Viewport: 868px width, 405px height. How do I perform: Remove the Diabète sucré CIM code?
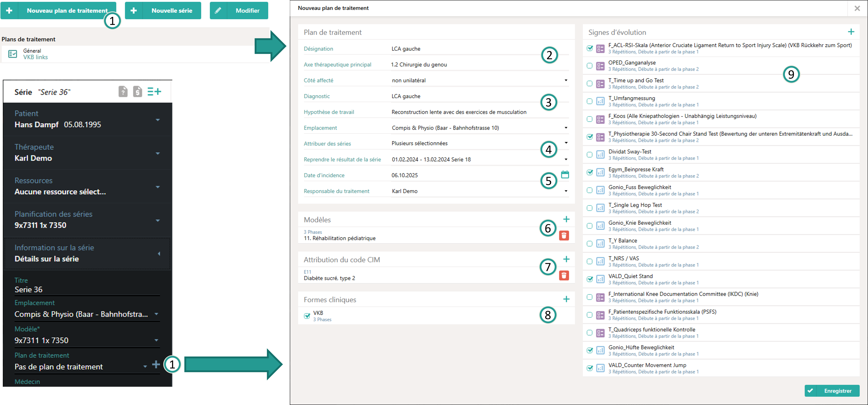564,276
